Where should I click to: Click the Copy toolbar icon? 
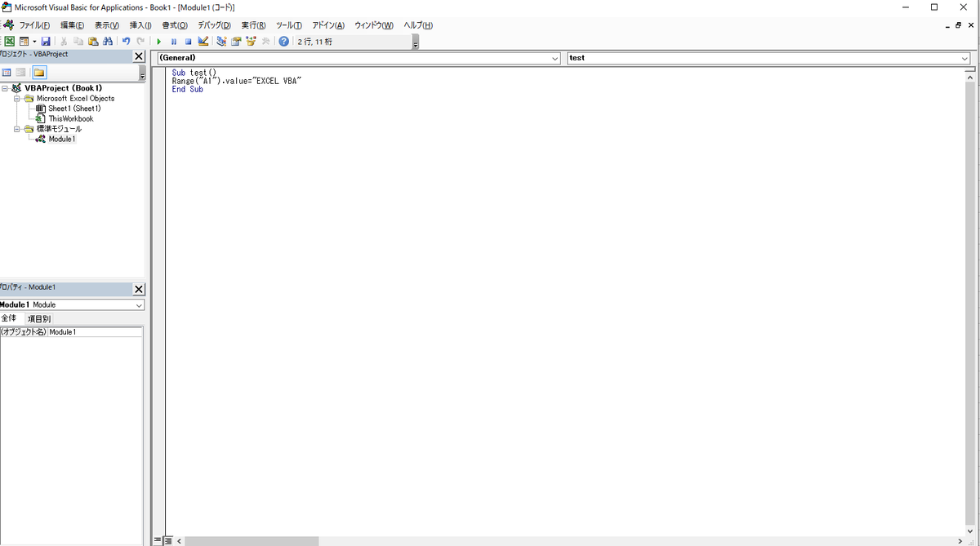[78, 42]
